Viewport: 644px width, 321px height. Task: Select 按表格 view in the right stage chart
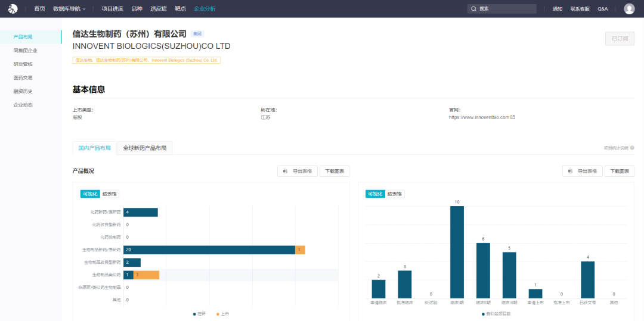click(x=395, y=194)
